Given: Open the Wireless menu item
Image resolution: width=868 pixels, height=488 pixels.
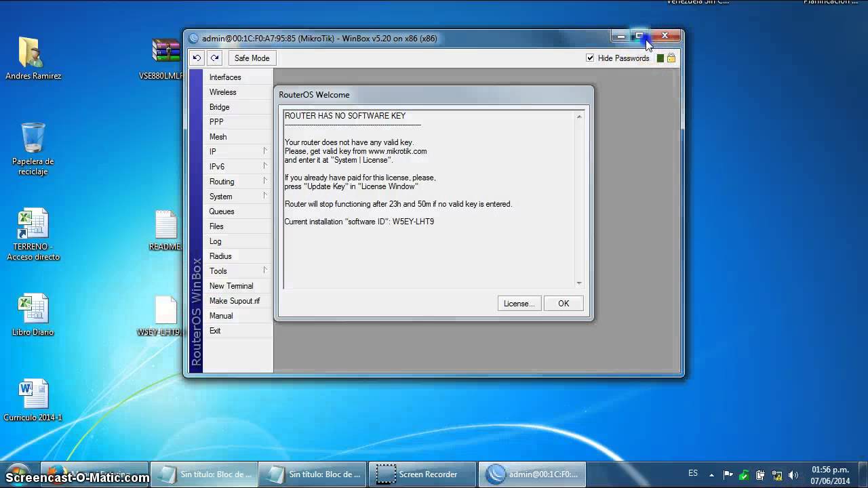Looking at the screenshot, I should coord(238,92).
